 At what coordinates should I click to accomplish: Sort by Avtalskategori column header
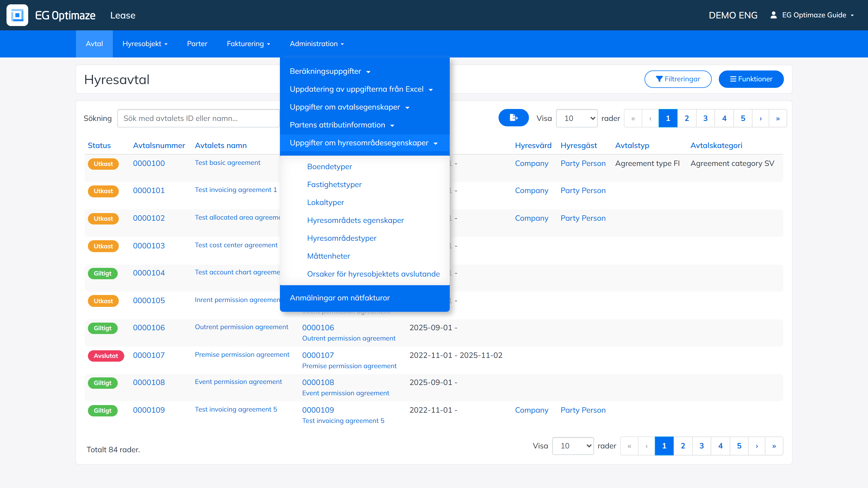click(716, 146)
